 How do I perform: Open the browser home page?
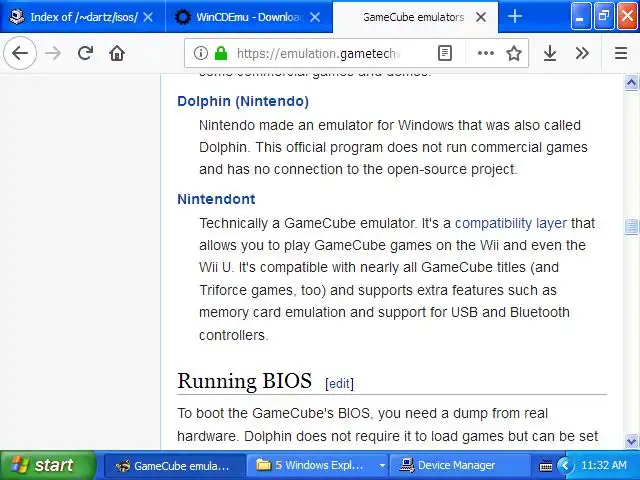point(117,53)
